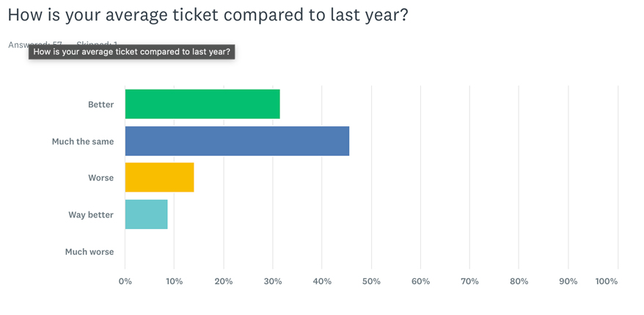Image resolution: width=644 pixels, height=315 pixels.
Task: Click the chart title question heading
Action: [208, 15]
